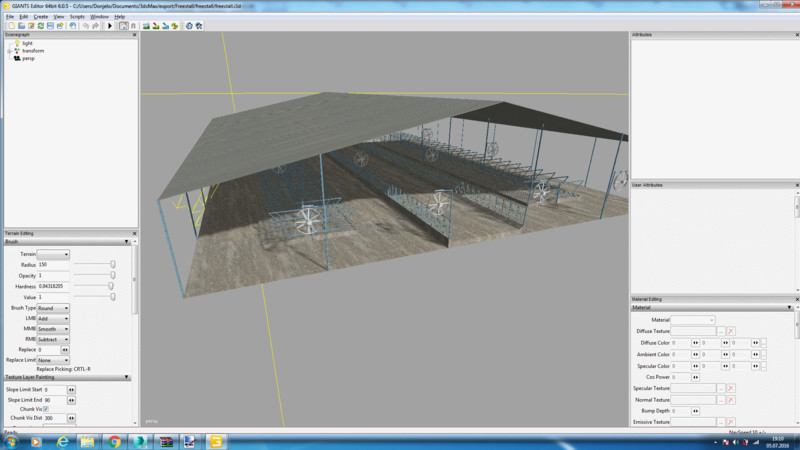
Task: Open the Brush Type dropdown
Action: pyautogui.click(x=53, y=308)
